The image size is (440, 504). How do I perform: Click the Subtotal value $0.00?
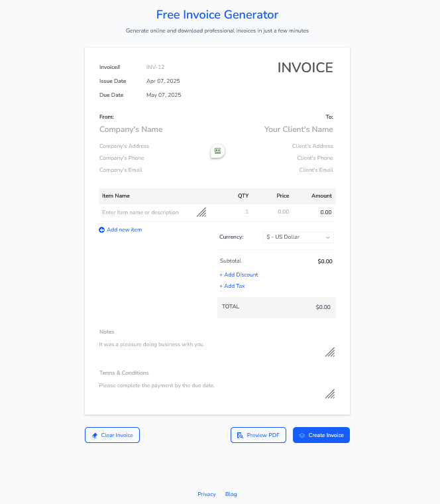click(325, 261)
